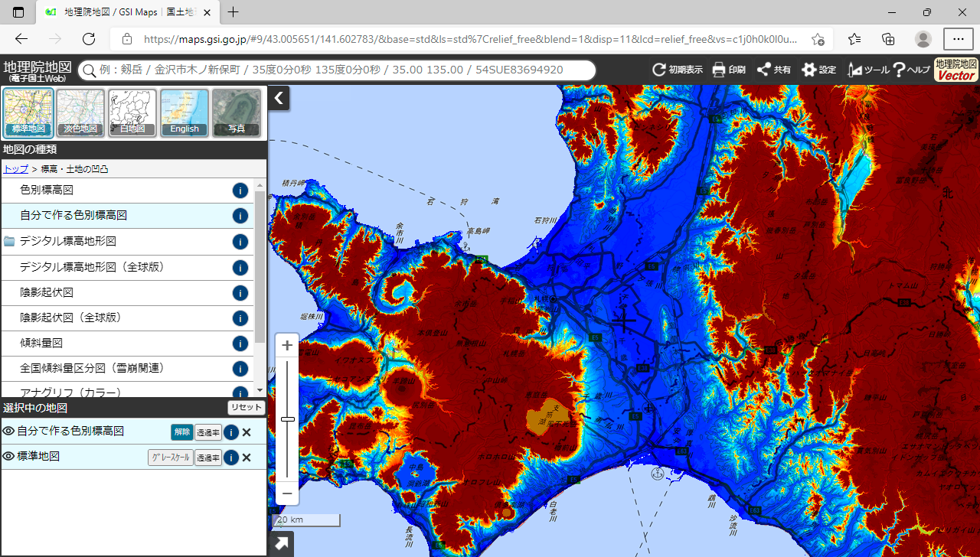
Task: Open 透過率 for 自分で作る色別標高図
Action: point(207,432)
